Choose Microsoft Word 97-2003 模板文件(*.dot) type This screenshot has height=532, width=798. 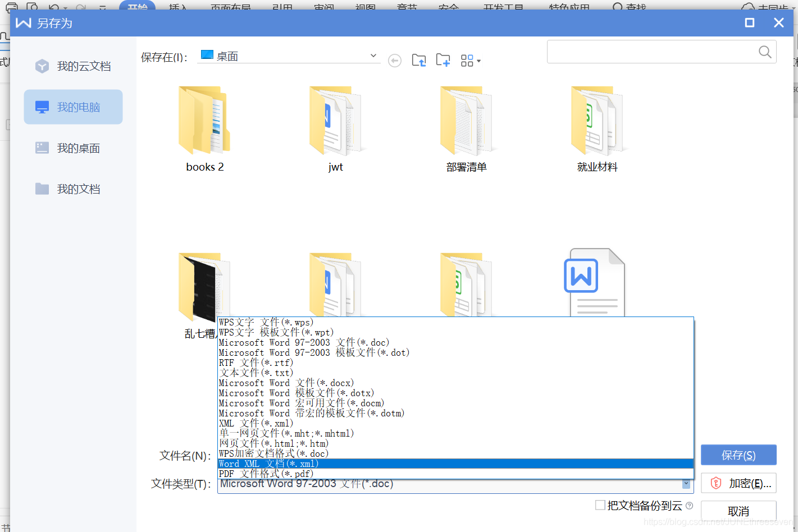pyautogui.click(x=455, y=352)
